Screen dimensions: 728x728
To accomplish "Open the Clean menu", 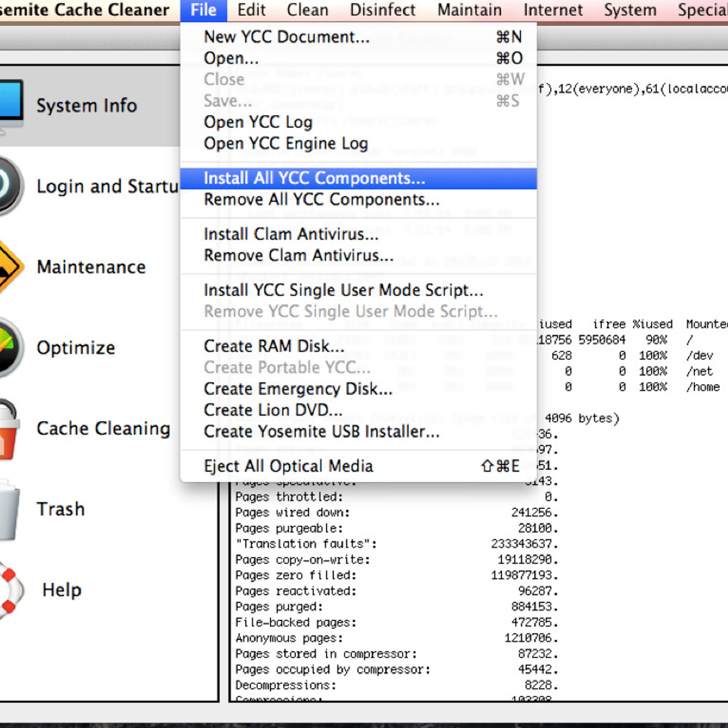I will point(308,10).
